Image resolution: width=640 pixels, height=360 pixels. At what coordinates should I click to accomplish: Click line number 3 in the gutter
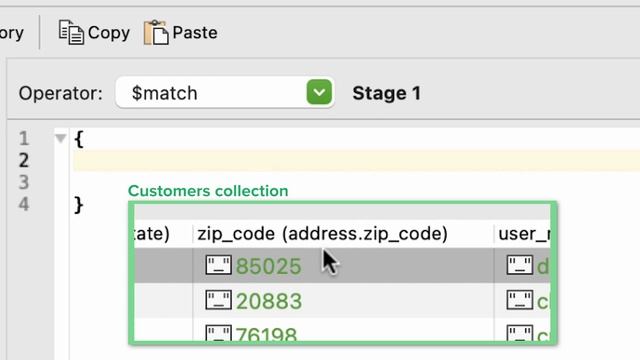[x=24, y=182]
